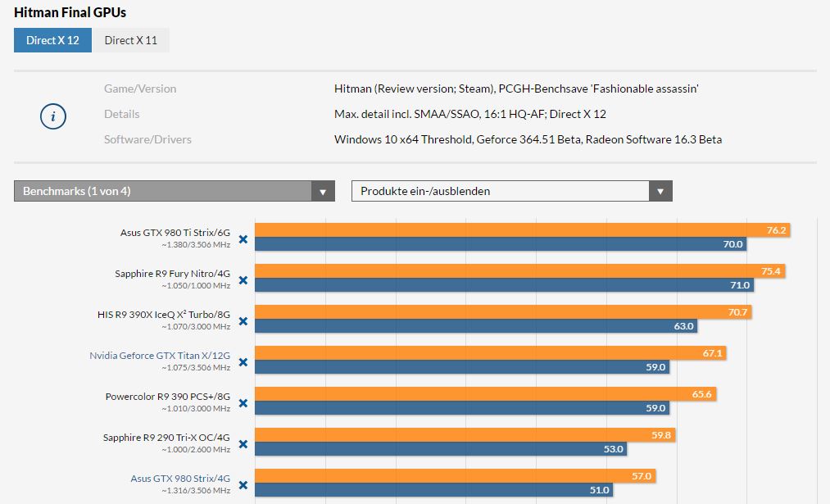Remove Asus GTX 980 Strix/4G with its X icon
830x504 pixels.
pyautogui.click(x=243, y=485)
